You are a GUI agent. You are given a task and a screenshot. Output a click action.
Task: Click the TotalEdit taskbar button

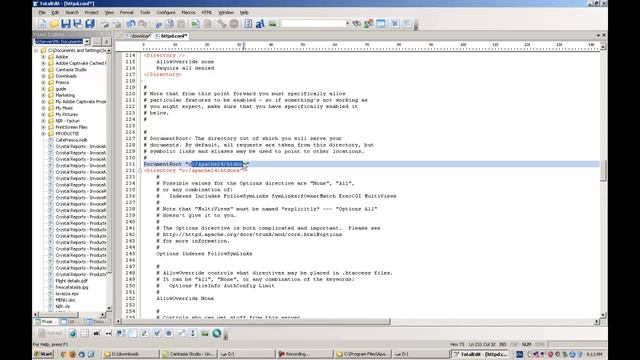480,354
